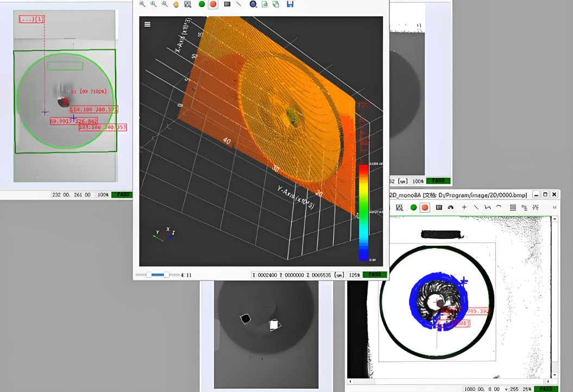Select the hand pan tool in 3D viewer
573x392 pixels.
click(x=176, y=4)
